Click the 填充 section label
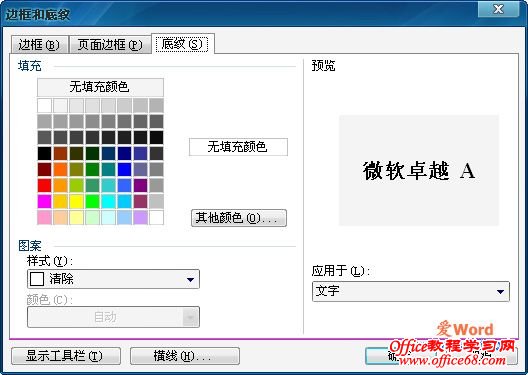528x375 pixels. coord(30,66)
